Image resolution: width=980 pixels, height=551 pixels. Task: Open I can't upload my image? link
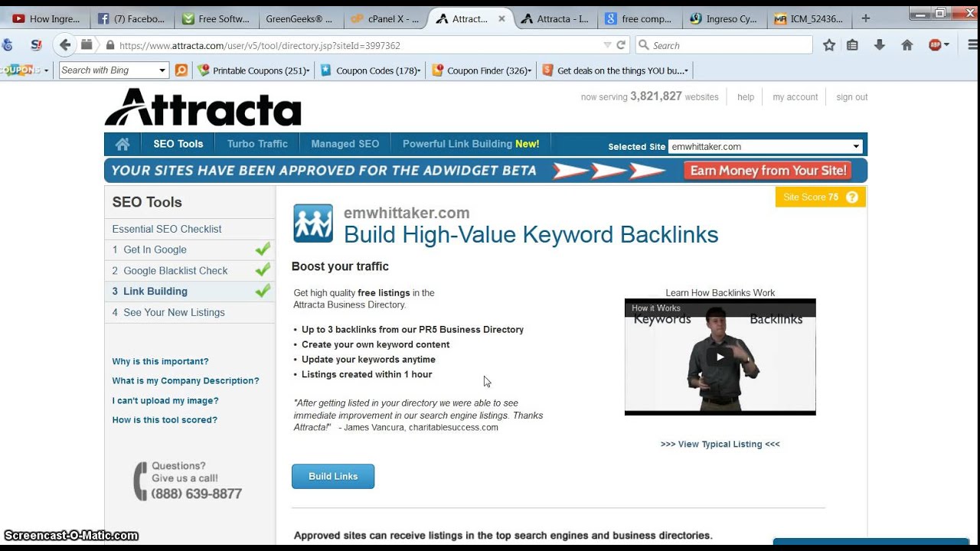click(x=165, y=400)
